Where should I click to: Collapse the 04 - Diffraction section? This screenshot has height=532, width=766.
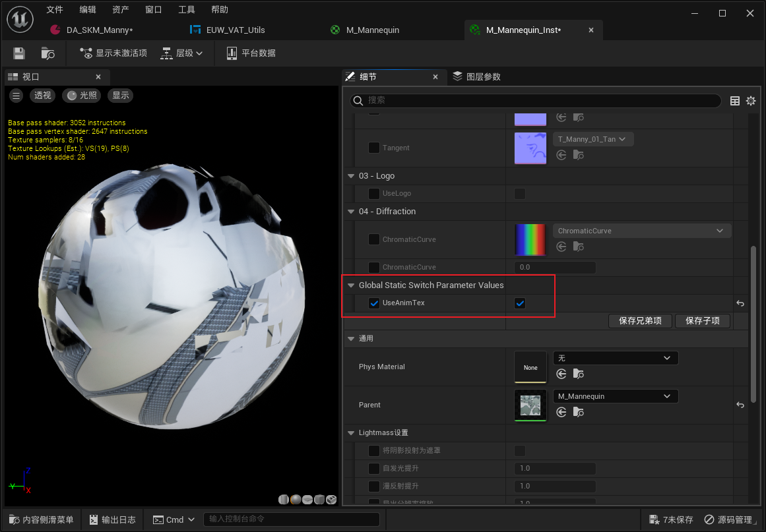351,212
